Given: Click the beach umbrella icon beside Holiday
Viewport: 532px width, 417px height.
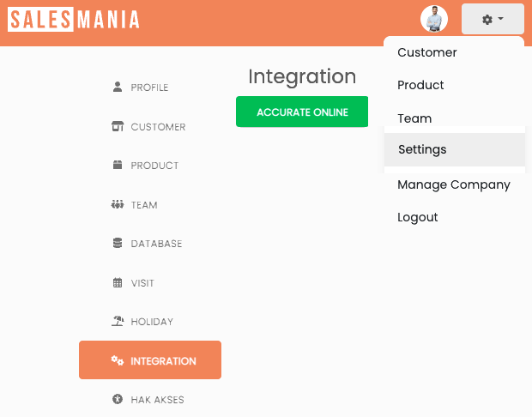Looking at the screenshot, I should [118, 322].
